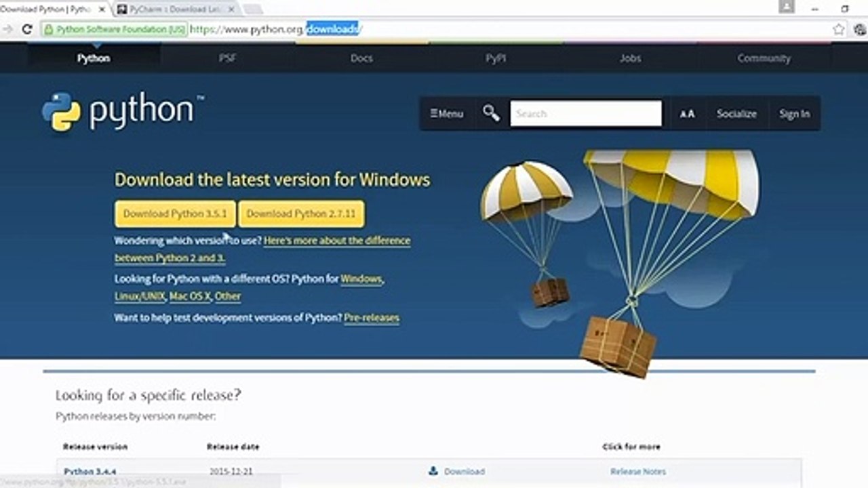Click the browser address bar URL
Screen dimensions: 868x488
(x=275, y=29)
